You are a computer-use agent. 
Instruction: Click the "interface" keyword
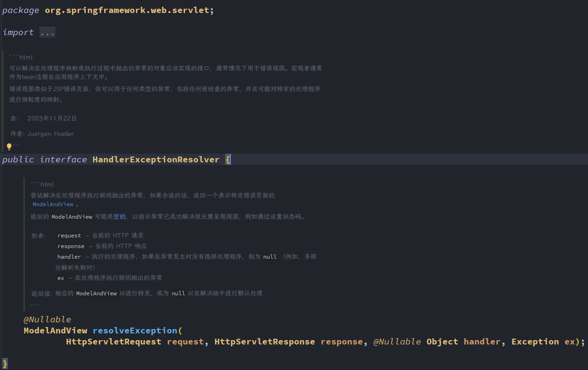coord(63,159)
